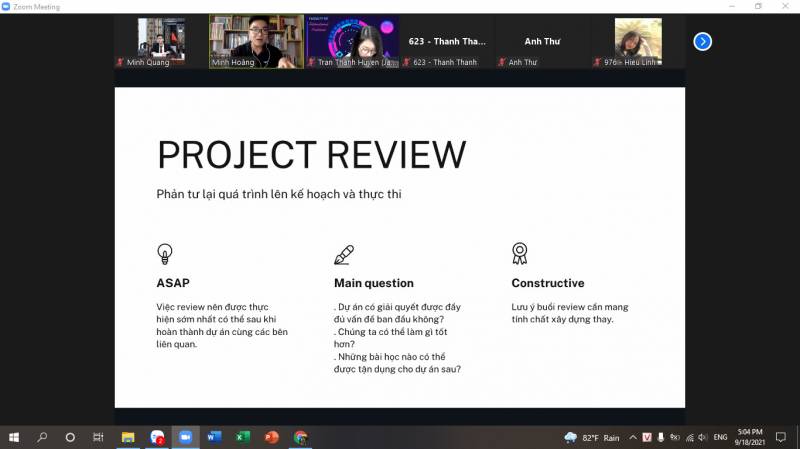Open Excel from the taskbar

coord(242,437)
